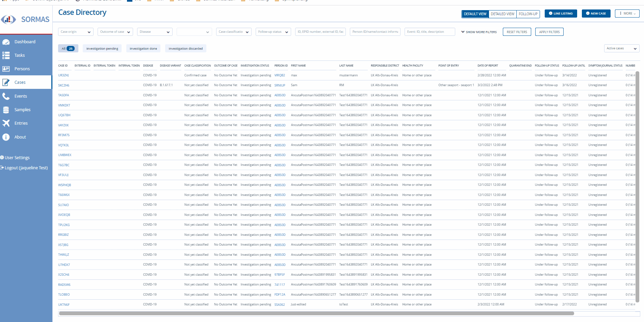Click the Cases edit-pad icon
The image size is (644, 322).
[x=6, y=82]
